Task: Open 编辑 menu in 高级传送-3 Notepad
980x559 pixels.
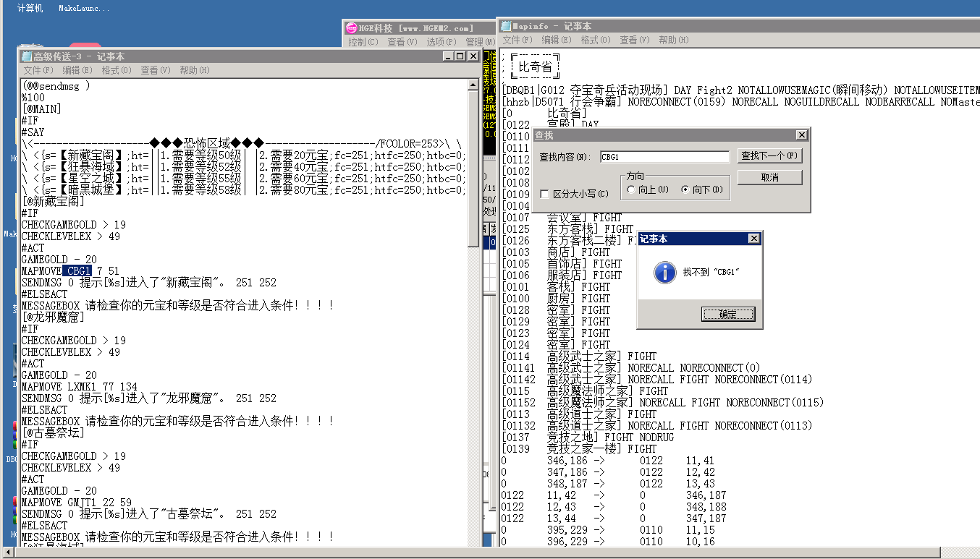Action: coord(77,70)
